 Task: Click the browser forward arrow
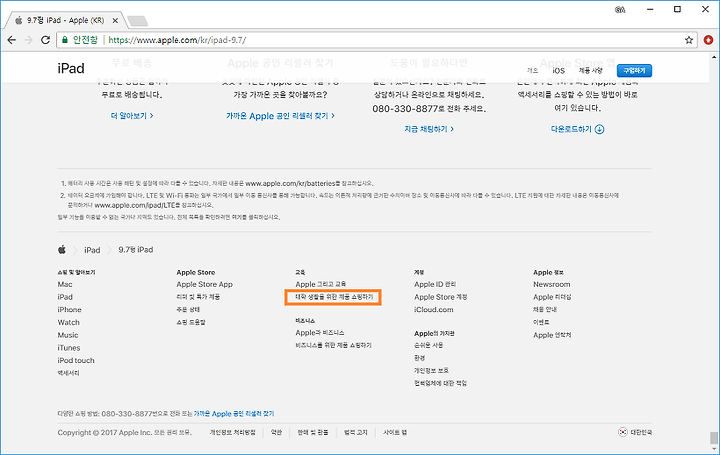28,40
